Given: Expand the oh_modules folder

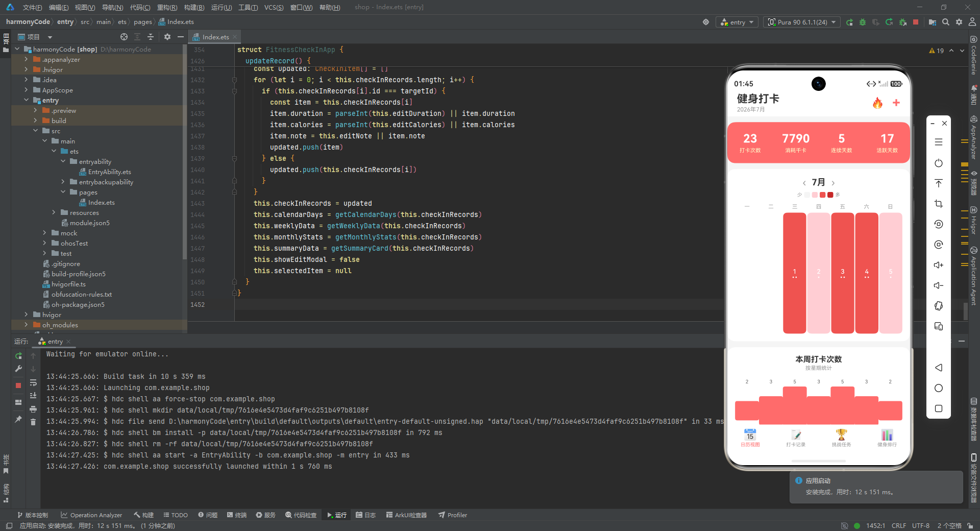Looking at the screenshot, I should click(x=27, y=325).
